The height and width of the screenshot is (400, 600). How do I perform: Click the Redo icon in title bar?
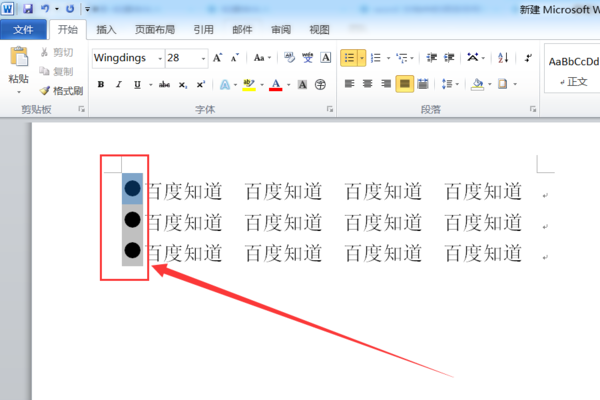coord(70,8)
